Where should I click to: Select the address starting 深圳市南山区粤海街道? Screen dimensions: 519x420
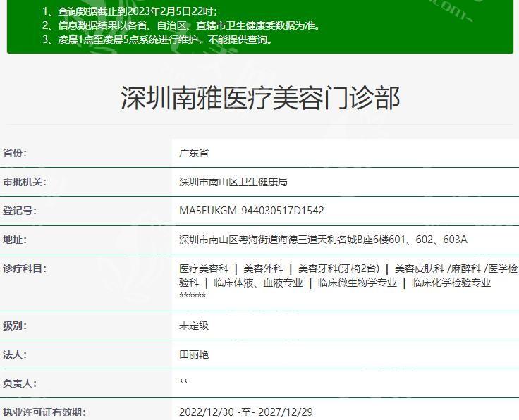coord(323,240)
